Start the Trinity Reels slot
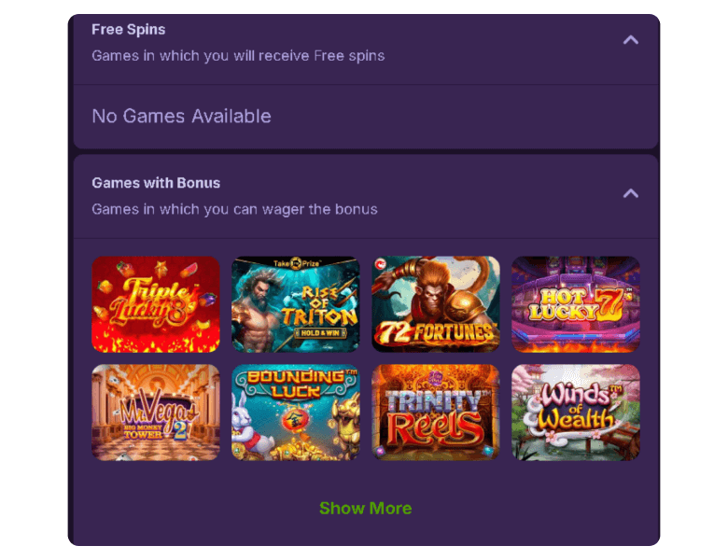Screen dimensions: 728x560 (x=436, y=412)
